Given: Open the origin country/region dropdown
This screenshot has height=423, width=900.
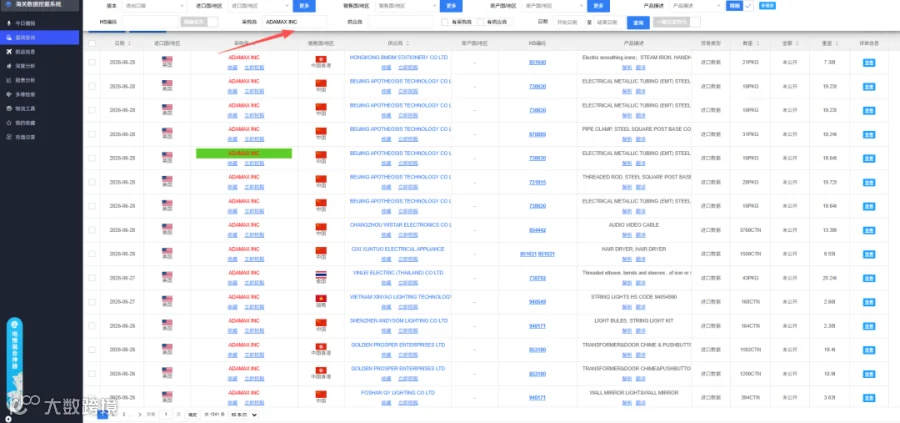Looking at the screenshot, I should click(554, 6).
